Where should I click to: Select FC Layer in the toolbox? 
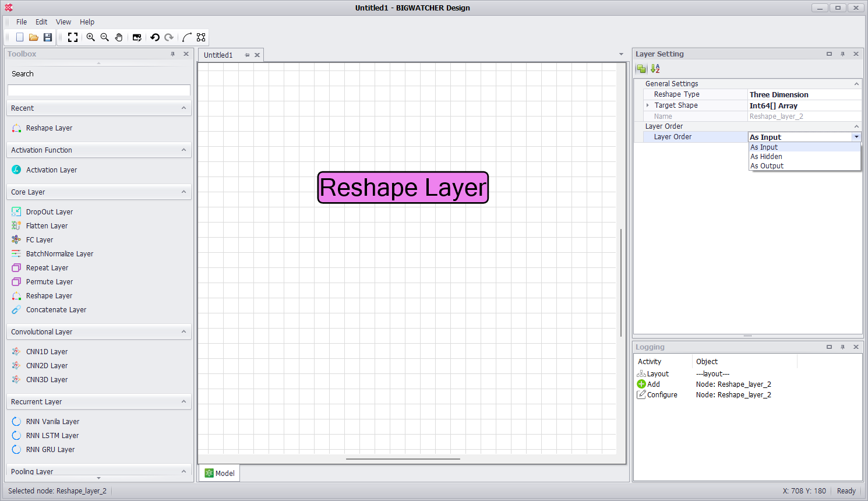click(x=40, y=240)
